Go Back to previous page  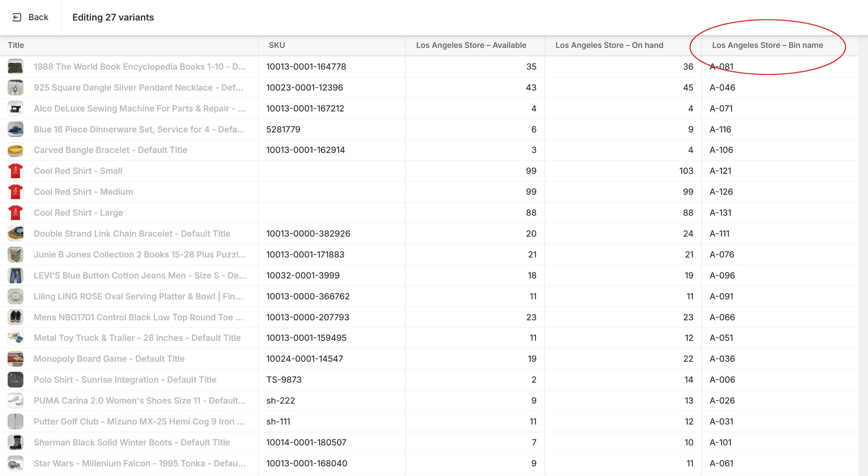31,17
